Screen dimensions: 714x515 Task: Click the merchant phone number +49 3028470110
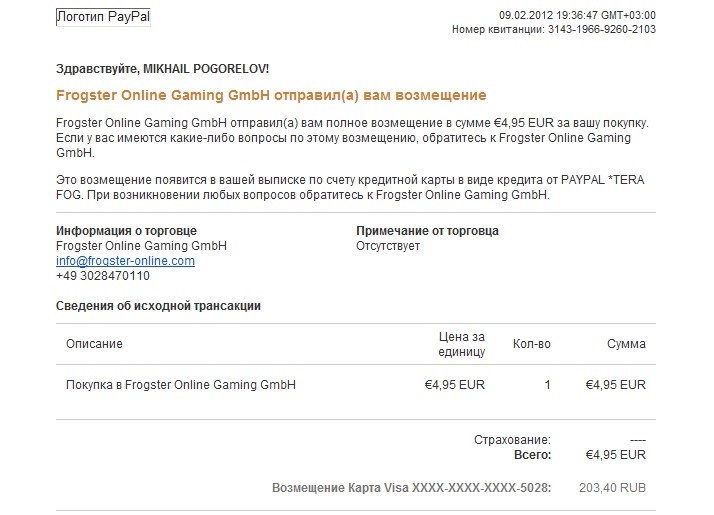[x=103, y=276]
